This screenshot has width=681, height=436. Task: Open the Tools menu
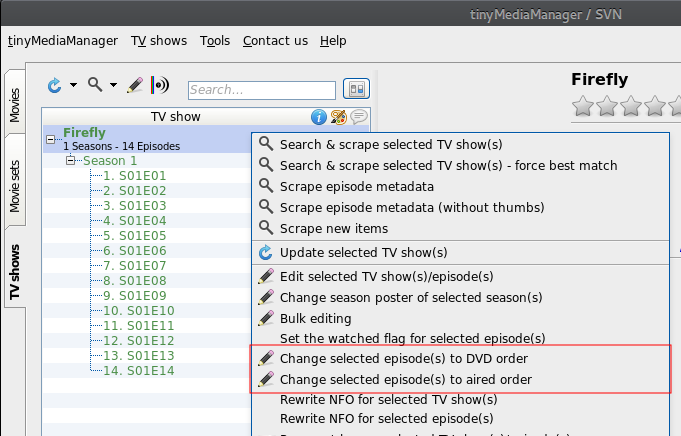point(215,41)
